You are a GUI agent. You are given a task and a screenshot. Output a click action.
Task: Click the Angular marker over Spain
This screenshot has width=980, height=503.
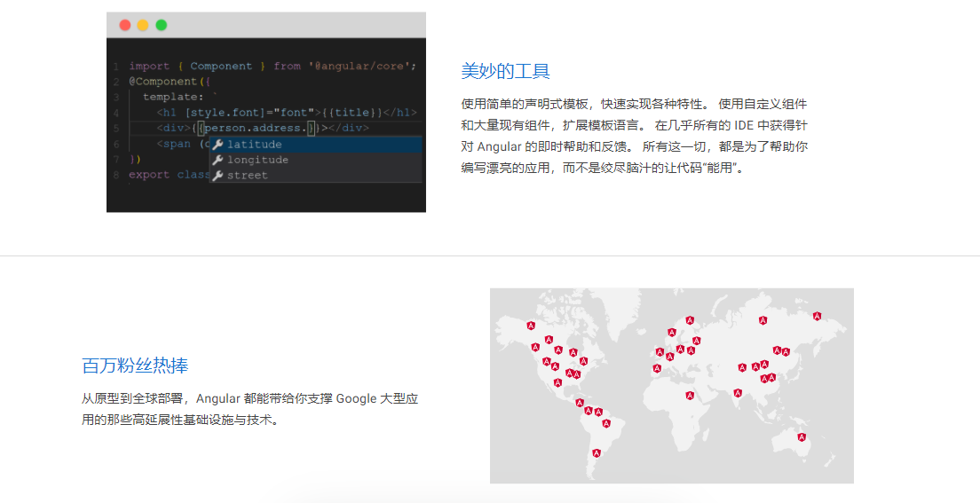(x=657, y=369)
